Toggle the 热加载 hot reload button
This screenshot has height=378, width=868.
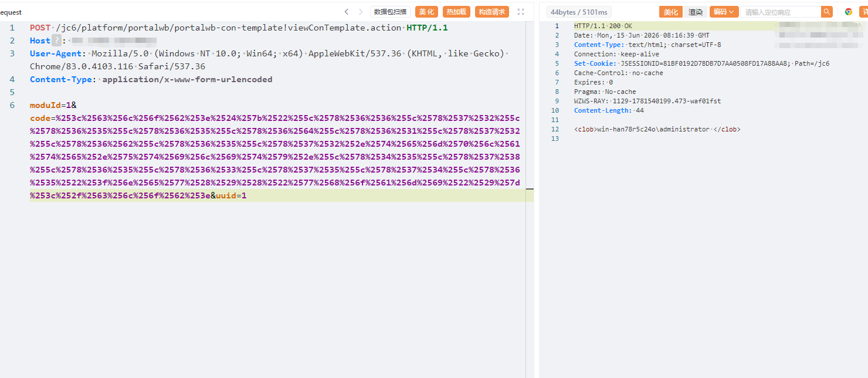pos(456,12)
